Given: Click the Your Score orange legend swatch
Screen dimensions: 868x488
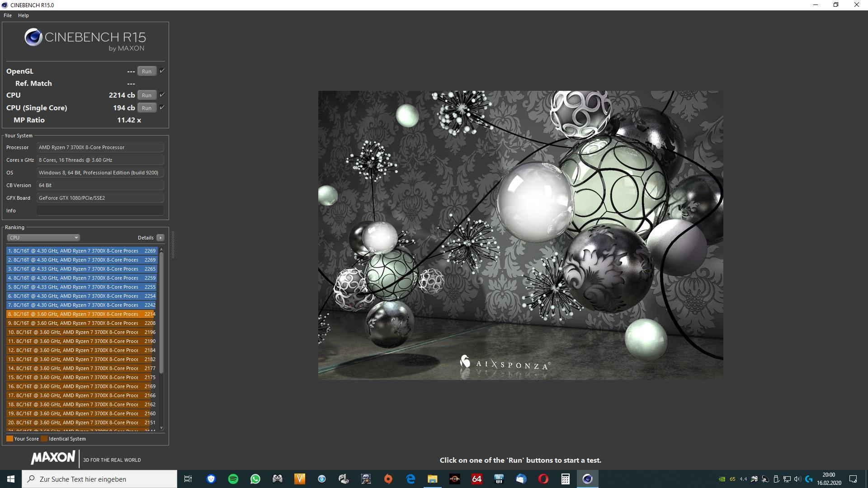Looking at the screenshot, I should [x=9, y=439].
